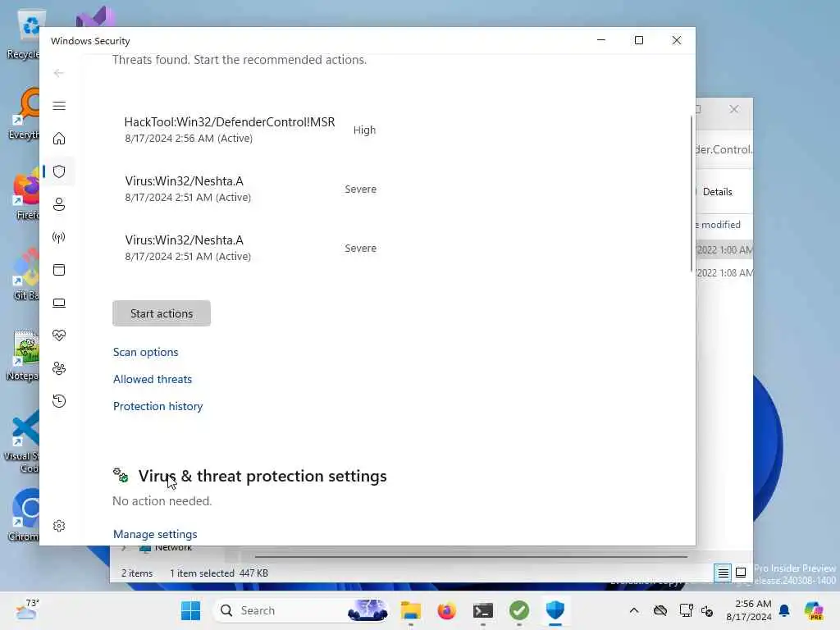Open the Recycle Bin desktop icon
The width and height of the screenshot is (840, 630).
(x=25, y=34)
